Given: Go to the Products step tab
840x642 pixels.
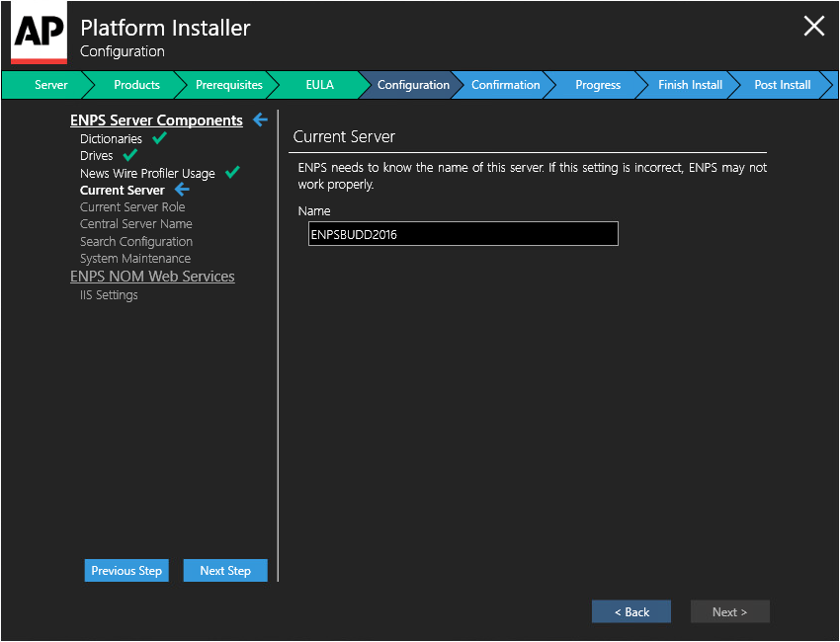Looking at the screenshot, I should 136,85.
